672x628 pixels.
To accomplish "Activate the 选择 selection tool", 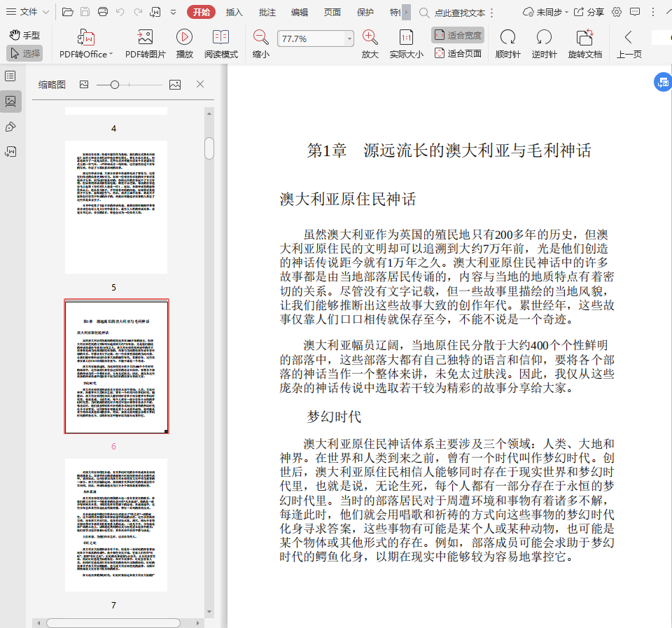I will coord(25,53).
